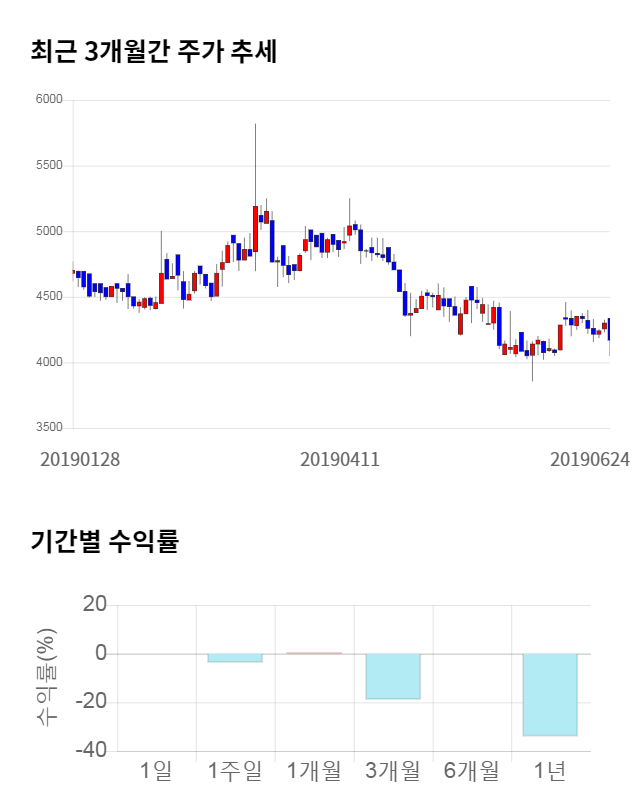Click the 1년 period label

(x=550, y=770)
